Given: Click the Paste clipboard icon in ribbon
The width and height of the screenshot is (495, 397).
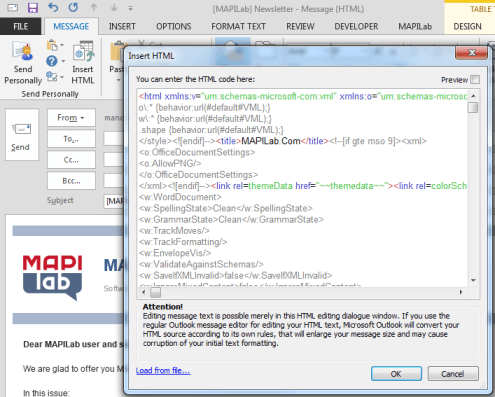Looking at the screenshot, I should pos(117,52).
